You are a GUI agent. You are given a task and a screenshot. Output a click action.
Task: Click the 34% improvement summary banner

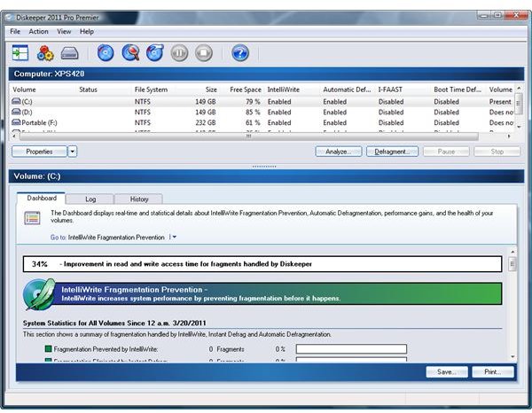(262, 264)
